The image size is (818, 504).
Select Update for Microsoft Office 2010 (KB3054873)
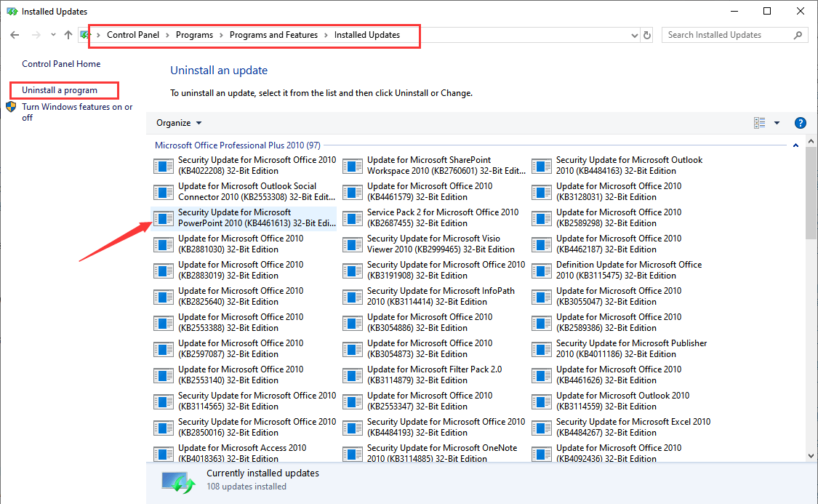433,348
